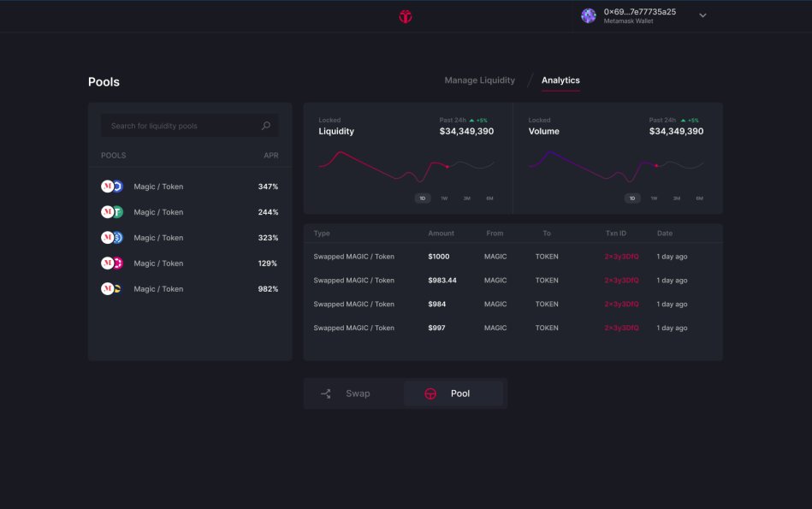
Task: Switch to Swap in bottom navigation
Action: click(353, 394)
